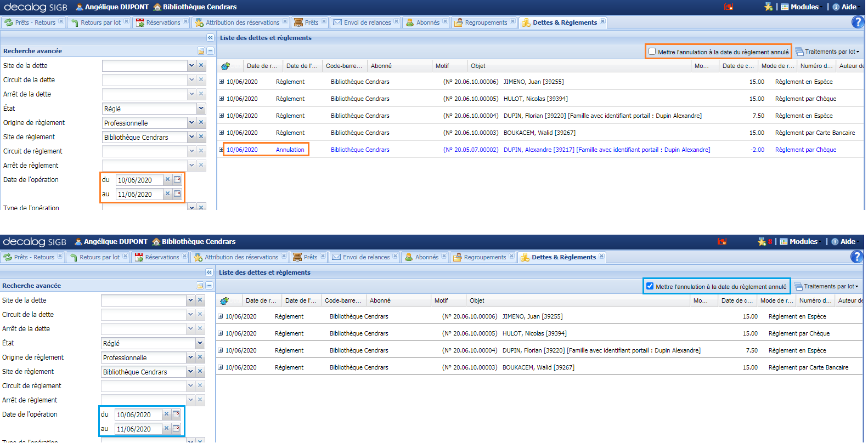Click "du" date field inside the orange box
868x443 pixels.
point(139,180)
